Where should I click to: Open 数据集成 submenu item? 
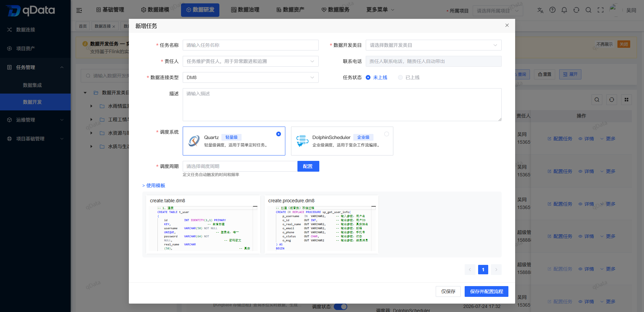coord(32,85)
